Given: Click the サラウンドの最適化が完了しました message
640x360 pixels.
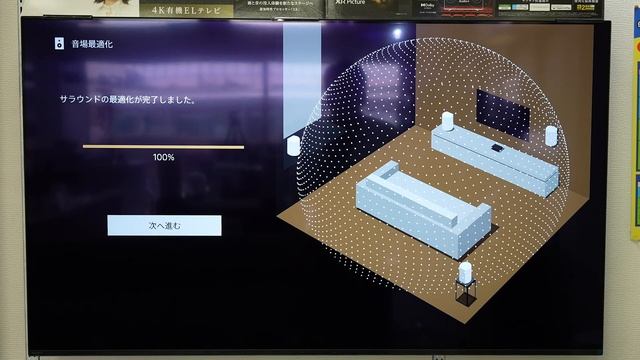Looking at the screenshot, I should 128,100.
